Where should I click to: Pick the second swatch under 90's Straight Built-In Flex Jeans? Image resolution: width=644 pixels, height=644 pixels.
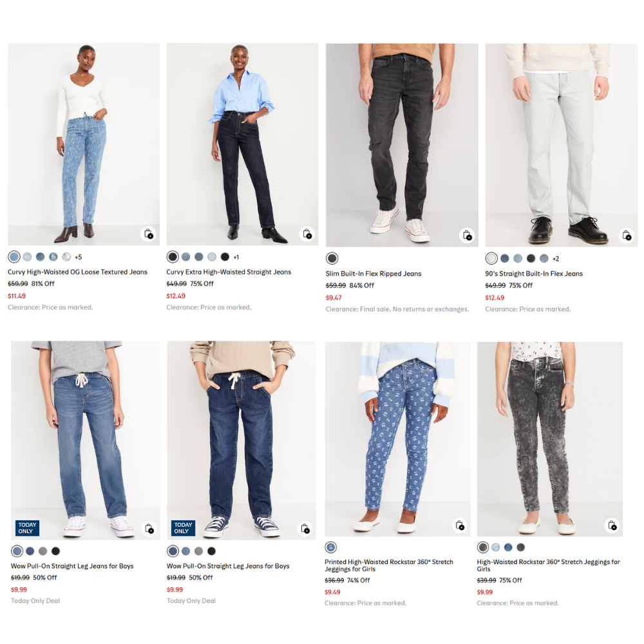(x=505, y=258)
